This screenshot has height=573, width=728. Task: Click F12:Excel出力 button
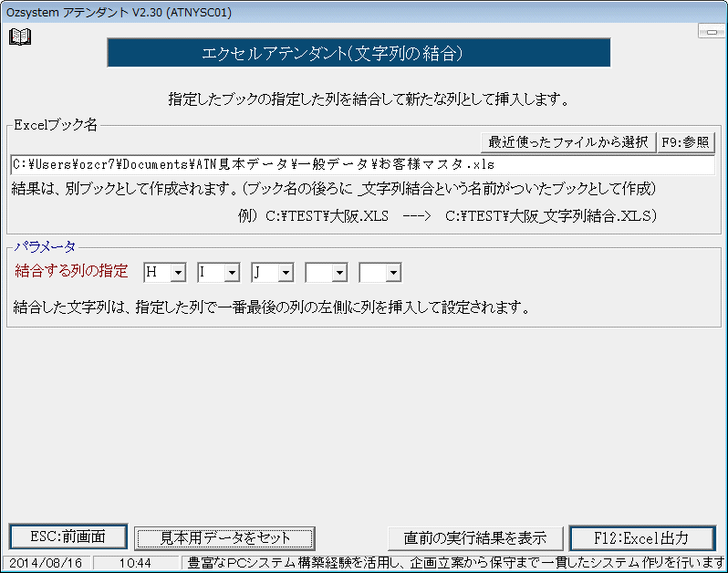tap(642, 538)
